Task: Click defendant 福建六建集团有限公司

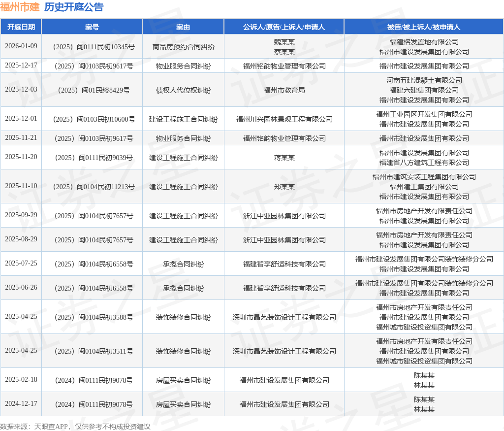Action: click(x=424, y=90)
